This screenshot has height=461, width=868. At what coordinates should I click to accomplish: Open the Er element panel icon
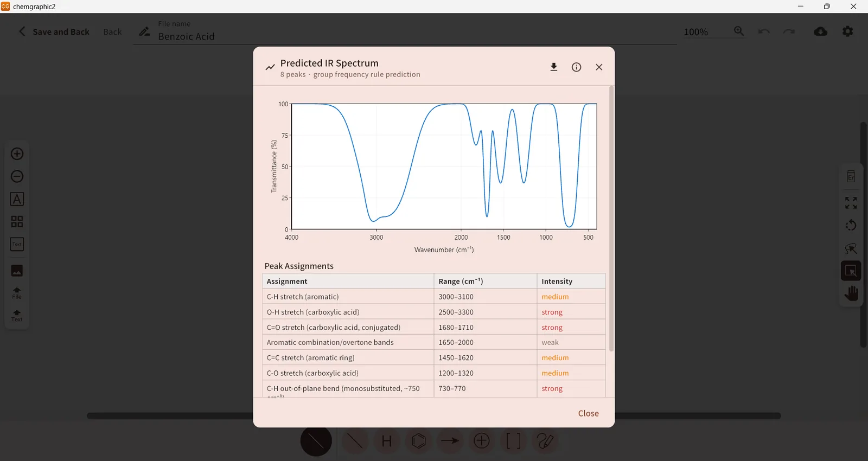(851, 176)
